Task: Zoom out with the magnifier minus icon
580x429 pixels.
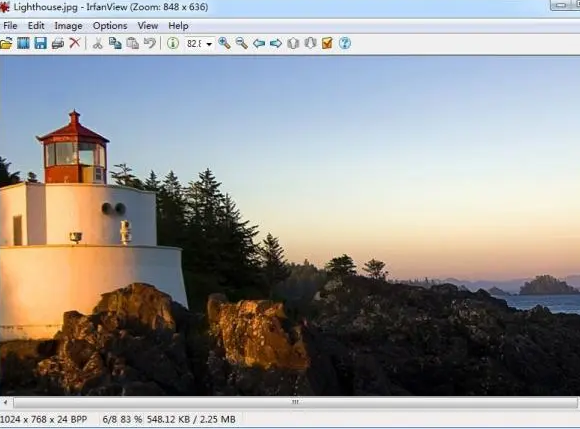Action: click(x=242, y=43)
